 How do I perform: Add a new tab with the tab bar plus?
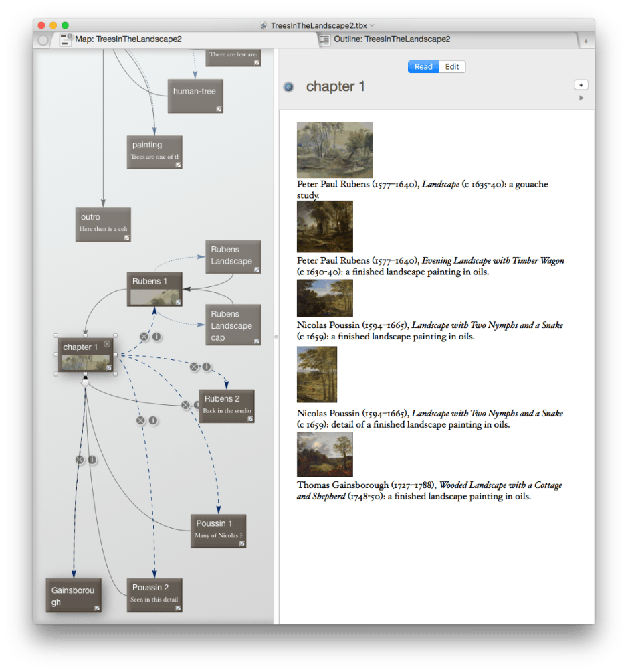coord(586,41)
